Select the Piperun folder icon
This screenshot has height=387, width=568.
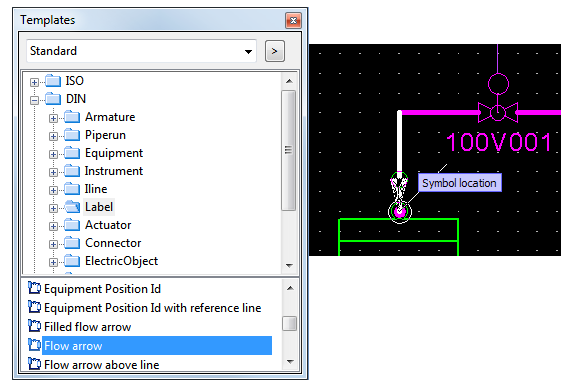[x=72, y=135]
